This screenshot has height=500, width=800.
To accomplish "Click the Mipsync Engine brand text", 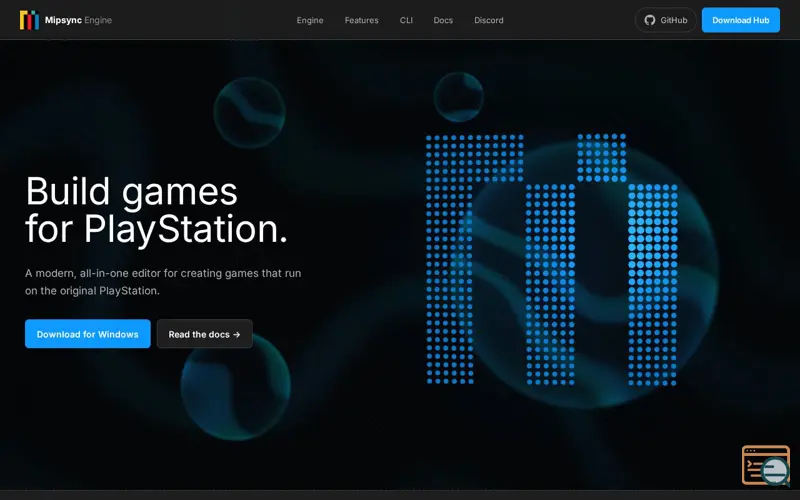I will click(x=78, y=20).
